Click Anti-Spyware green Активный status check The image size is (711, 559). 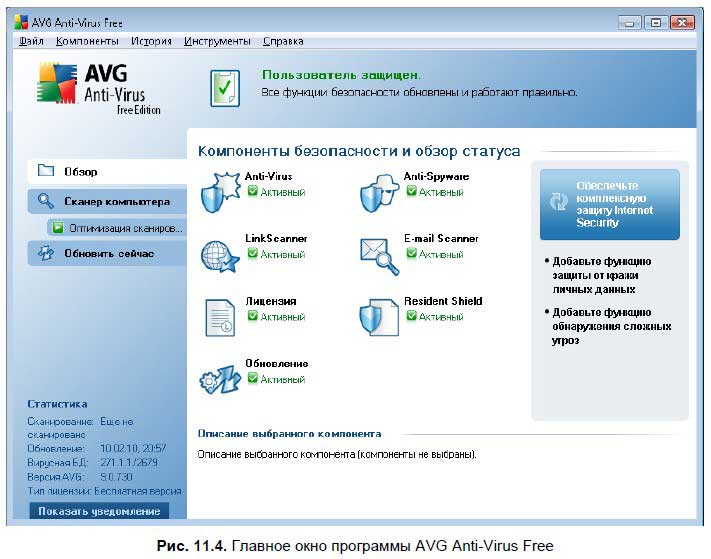click(x=411, y=191)
